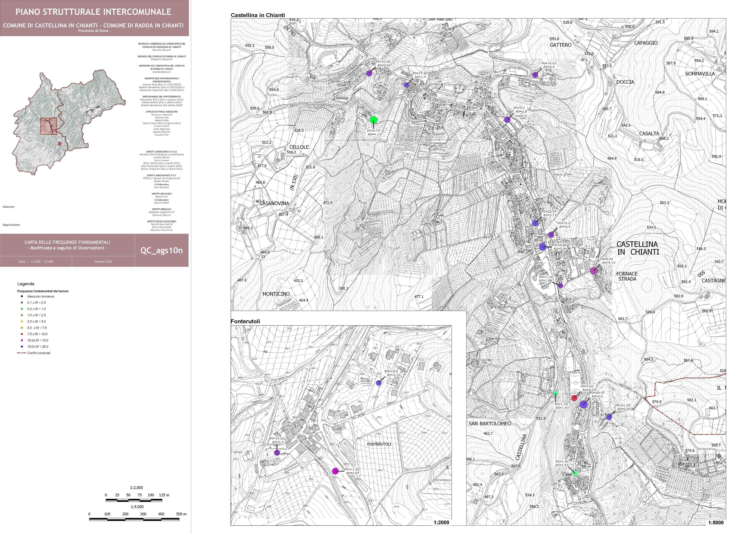
Task: Click the ASPETTI GEOLOGICI credits heading
Action: 162,194
